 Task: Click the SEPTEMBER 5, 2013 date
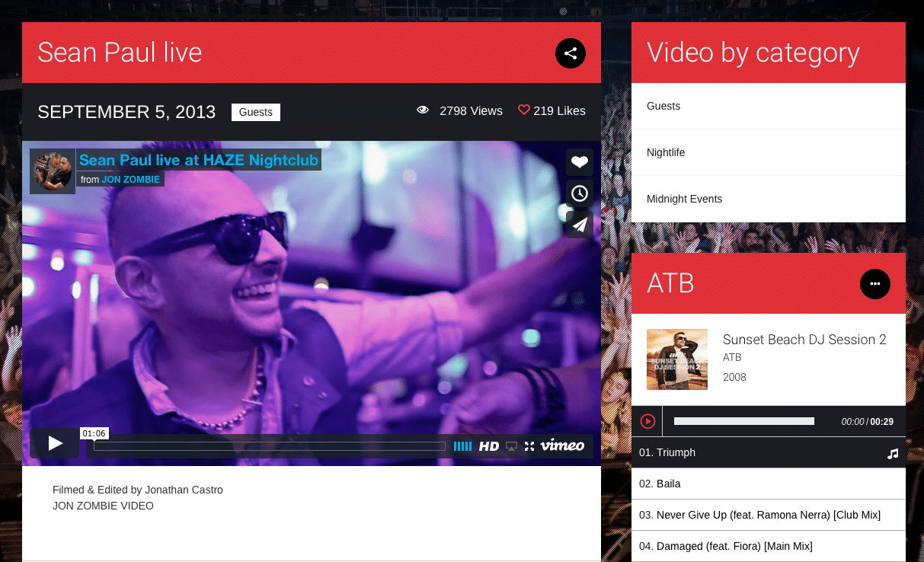[126, 112]
